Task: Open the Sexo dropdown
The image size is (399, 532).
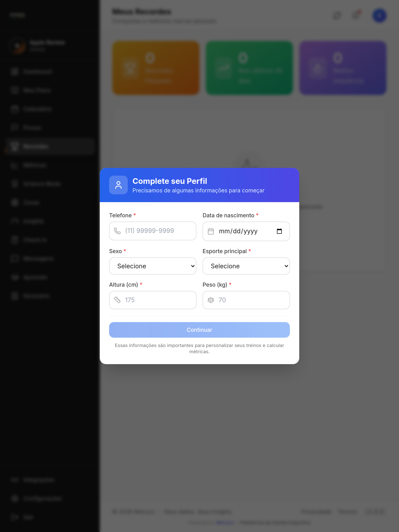Action: click(x=153, y=266)
